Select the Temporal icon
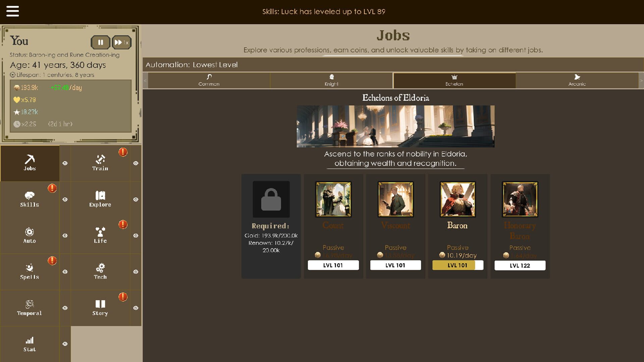 [x=30, y=308]
